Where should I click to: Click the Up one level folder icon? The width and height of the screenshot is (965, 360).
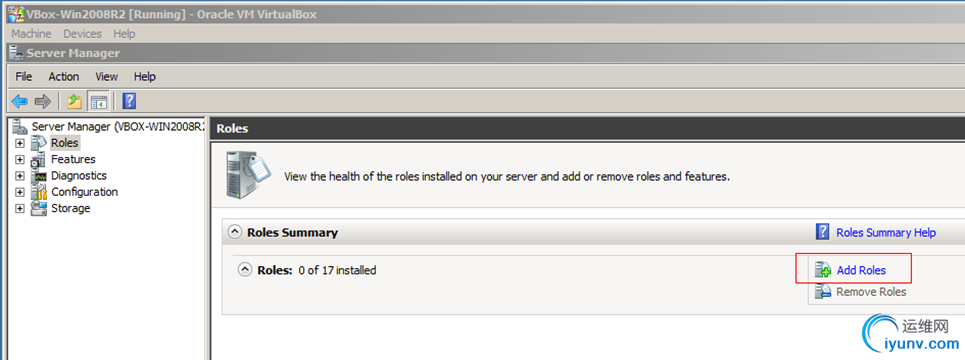74,101
